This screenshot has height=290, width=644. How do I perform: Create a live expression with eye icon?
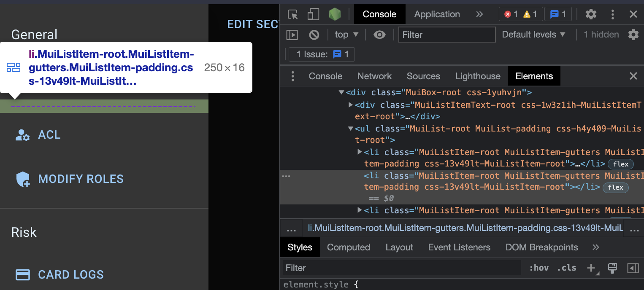coord(379,35)
